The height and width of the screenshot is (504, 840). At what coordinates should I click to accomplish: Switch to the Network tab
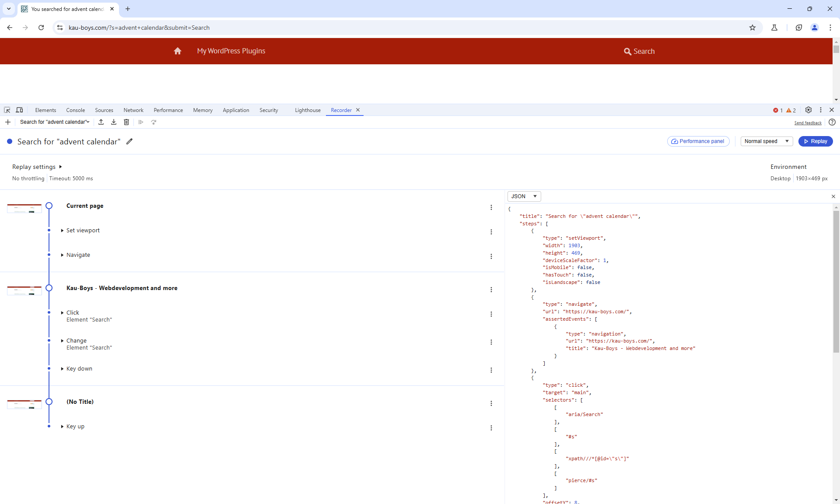tap(133, 110)
